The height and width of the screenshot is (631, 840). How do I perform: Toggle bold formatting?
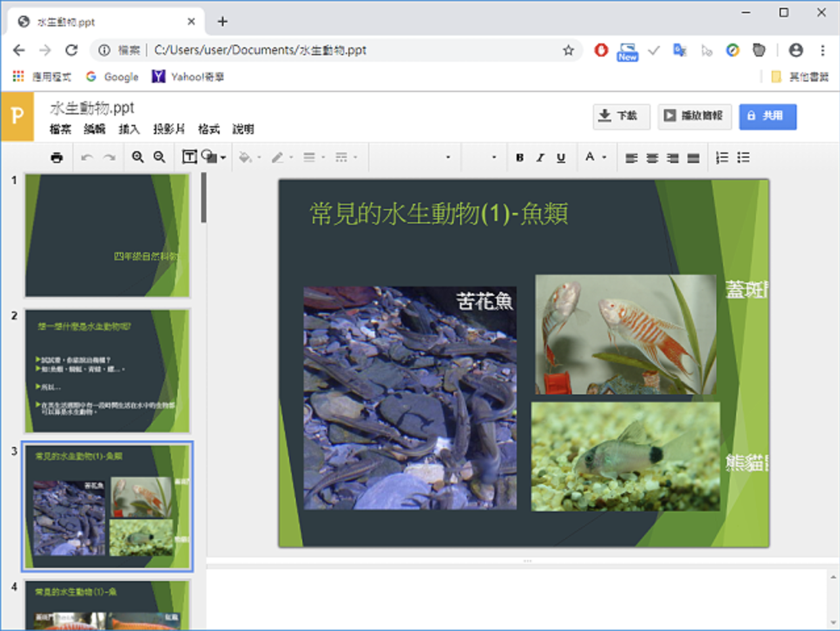coord(519,157)
